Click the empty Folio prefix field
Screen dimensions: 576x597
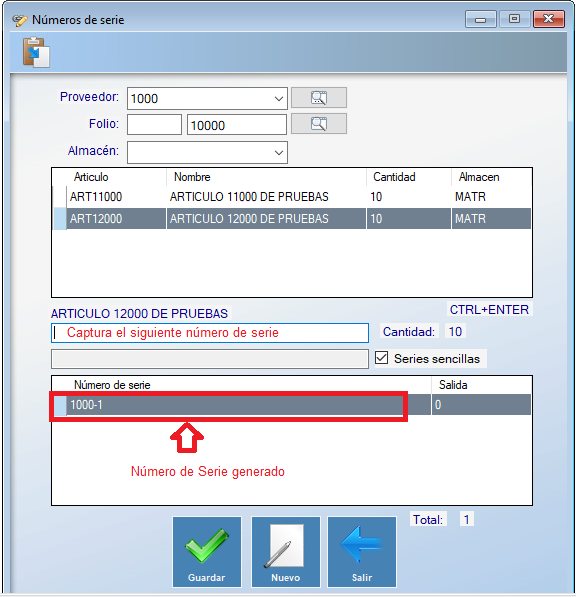(x=154, y=125)
